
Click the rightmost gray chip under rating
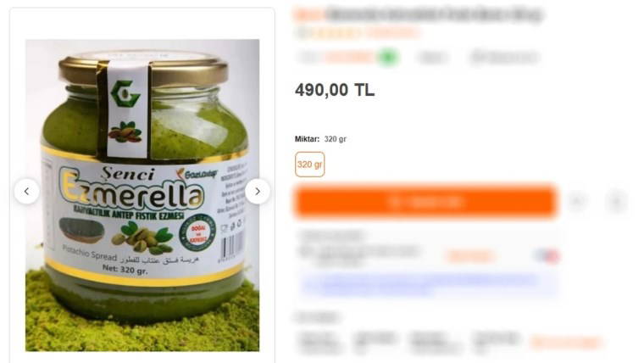tap(504, 58)
